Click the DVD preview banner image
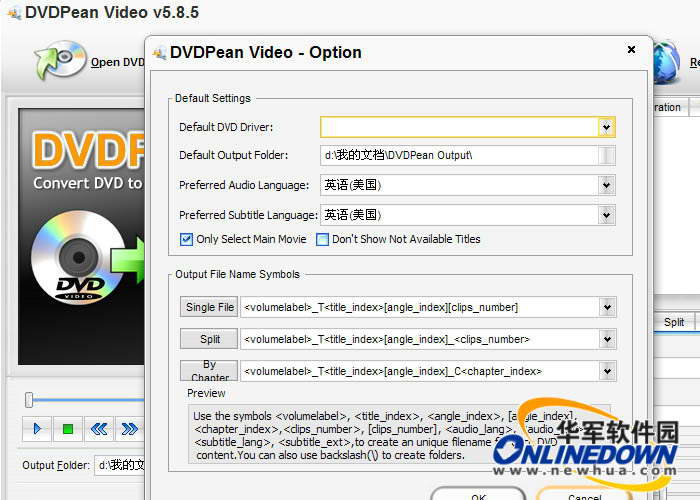The image size is (700, 500). point(81,237)
